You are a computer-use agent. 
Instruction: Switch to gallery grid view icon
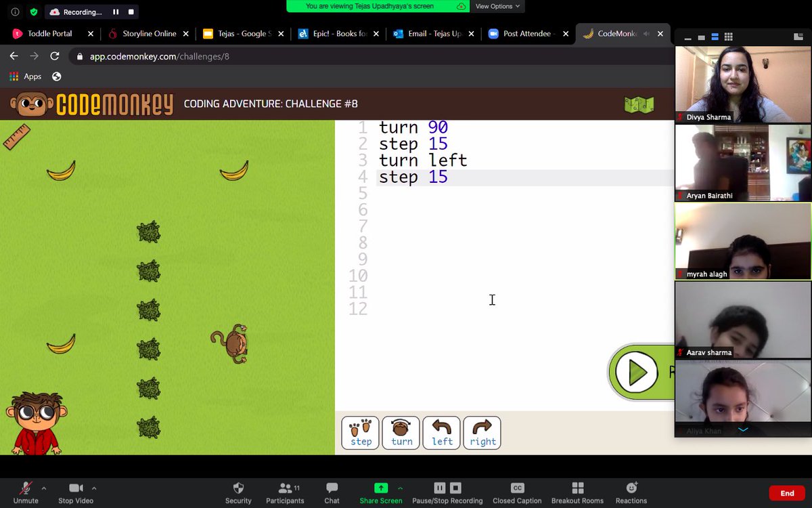[x=728, y=37]
